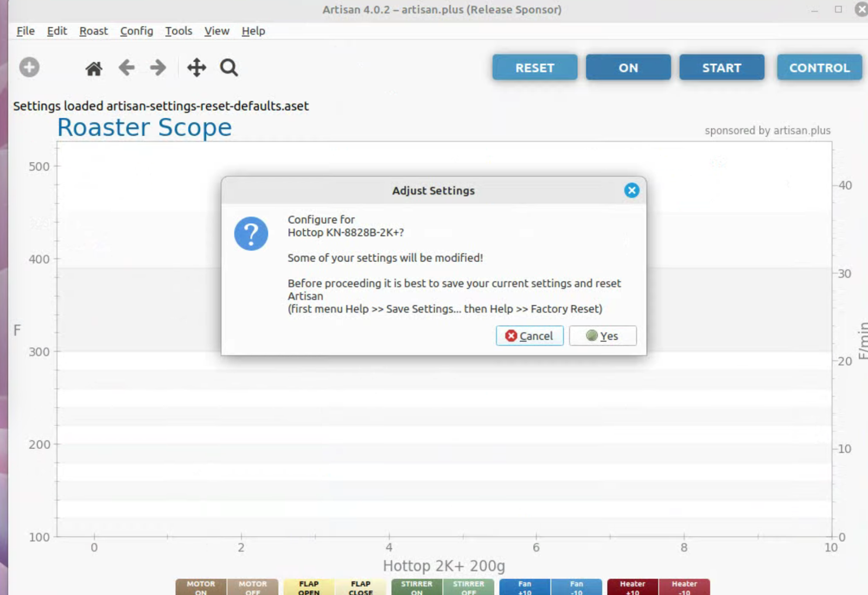
Task: Open the Roast menu
Action: (93, 31)
